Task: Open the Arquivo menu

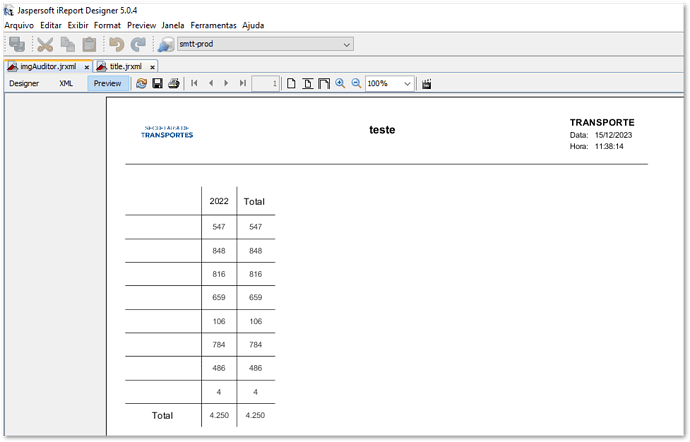Action: [19, 26]
